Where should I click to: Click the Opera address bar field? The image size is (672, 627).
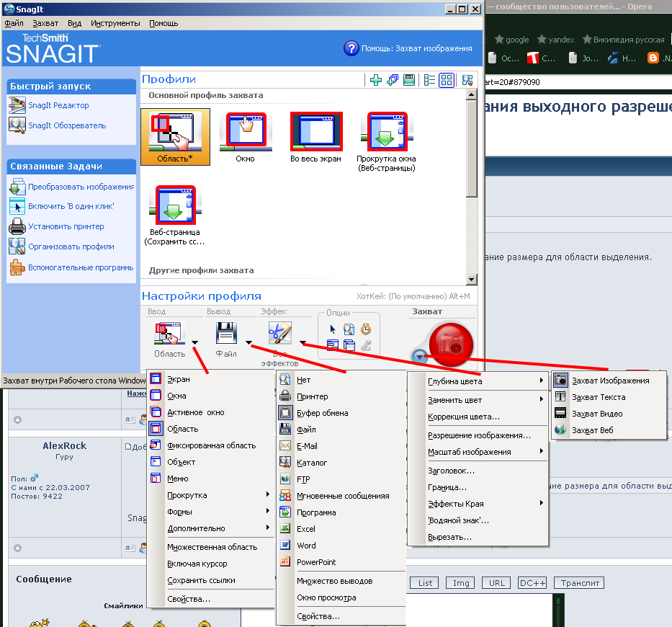click(578, 82)
